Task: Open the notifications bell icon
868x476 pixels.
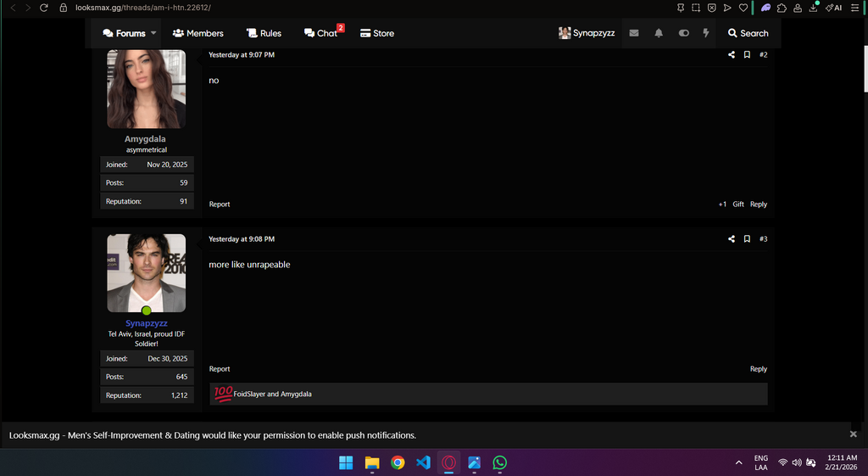Action: coord(659,33)
